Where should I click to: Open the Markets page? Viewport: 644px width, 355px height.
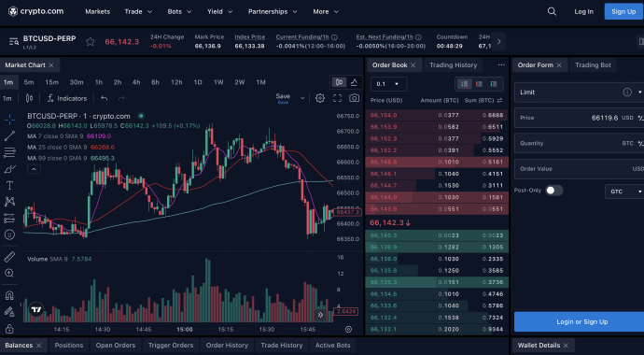click(98, 11)
